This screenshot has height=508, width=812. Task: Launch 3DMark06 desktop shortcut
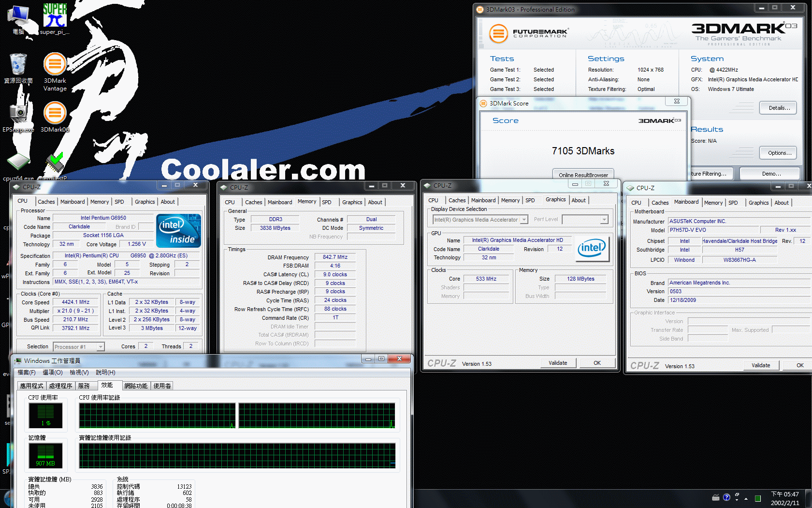[x=55, y=117]
